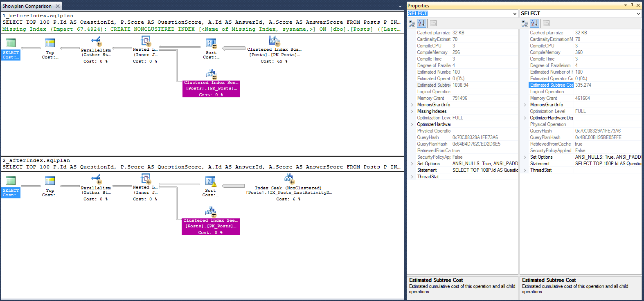Expand ThreadStat in the left properties pane
Screen dimensions: 644x301
[x=412, y=177]
